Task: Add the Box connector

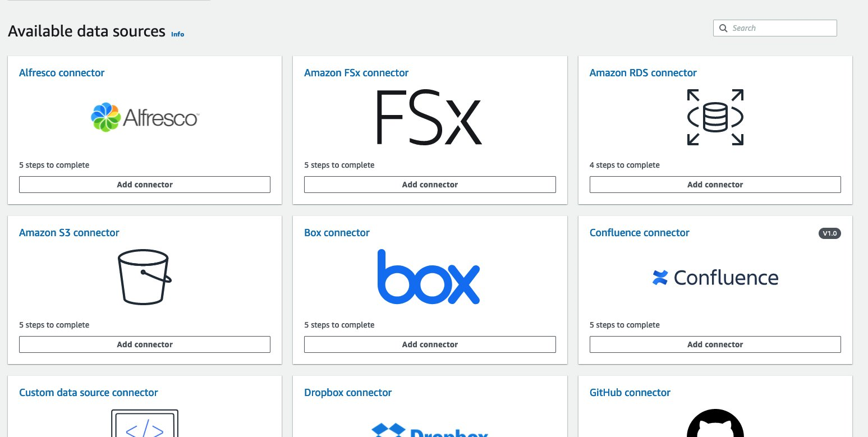Action: click(x=430, y=344)
